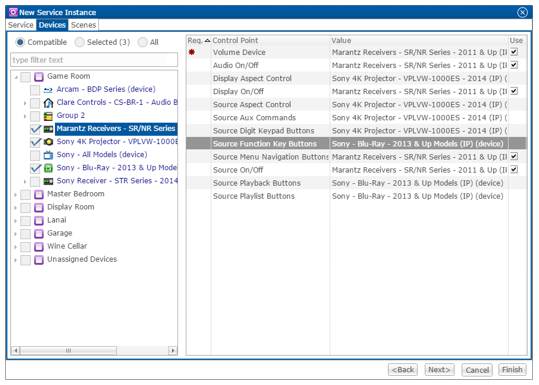Select the Source Digit Keypad Buttons row

point(356,131)
